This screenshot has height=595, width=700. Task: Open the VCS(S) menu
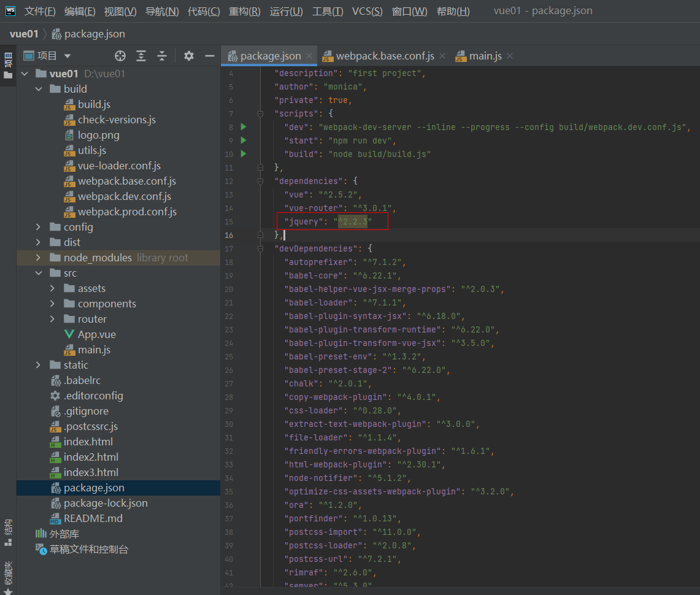tap(367, 11)
